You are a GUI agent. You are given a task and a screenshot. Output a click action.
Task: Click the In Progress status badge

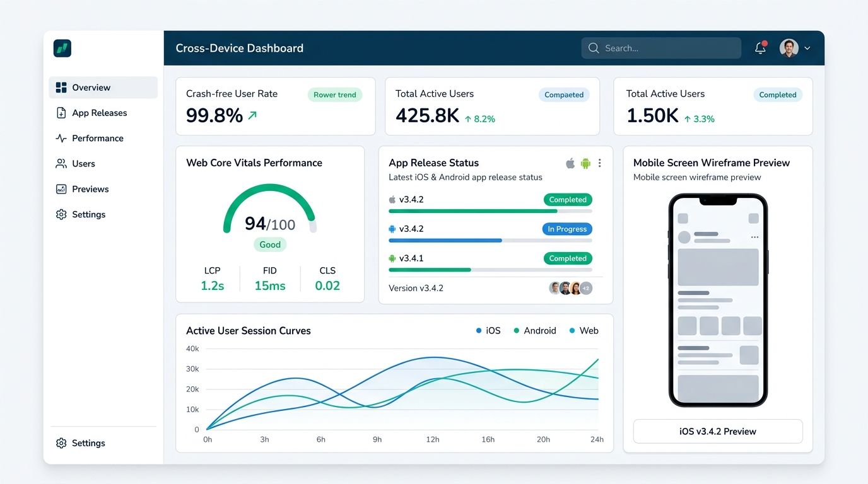pos(567,229)
